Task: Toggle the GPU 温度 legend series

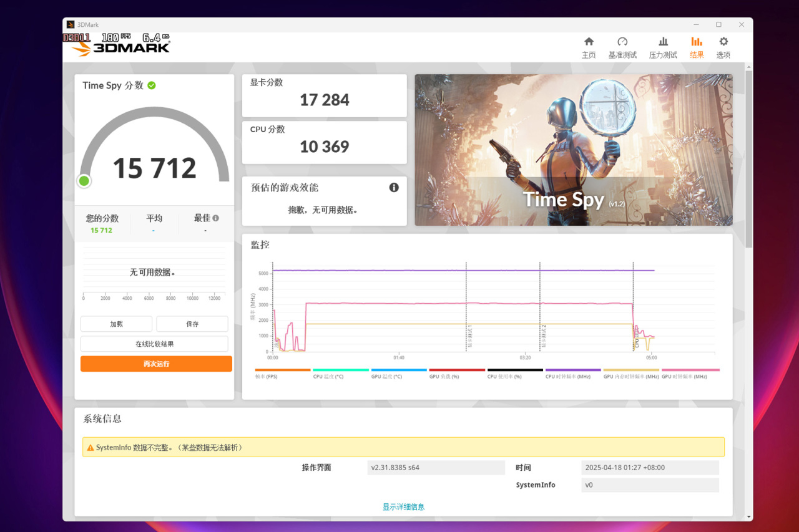Action: [x=399, y=374]
